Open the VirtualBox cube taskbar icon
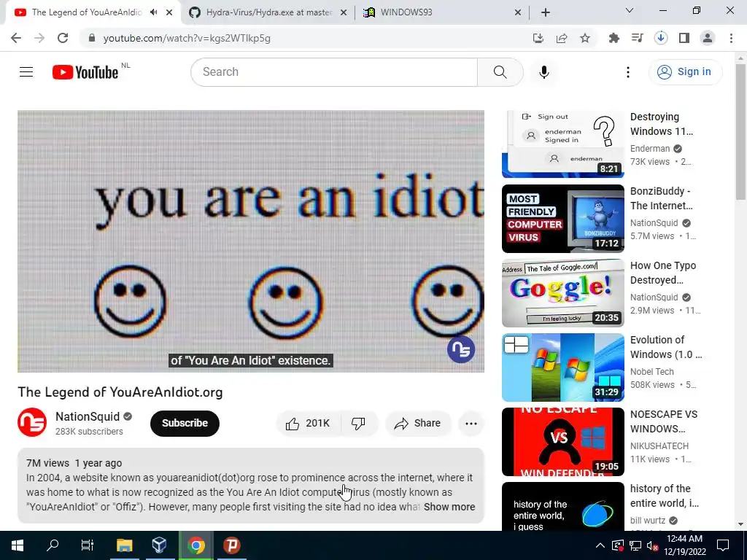 tap(160, 545)
